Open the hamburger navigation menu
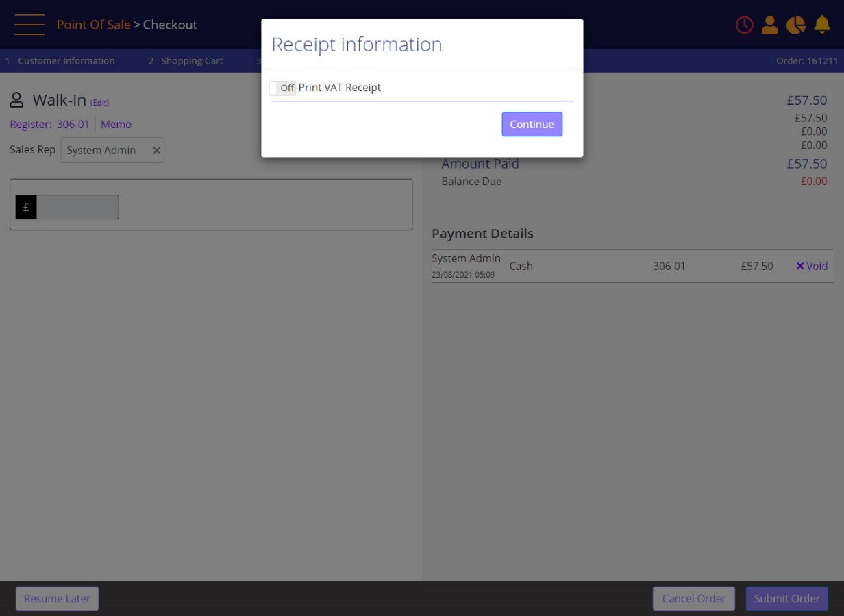This screenshot has height=616, width=844. click(x=29, y=25)
